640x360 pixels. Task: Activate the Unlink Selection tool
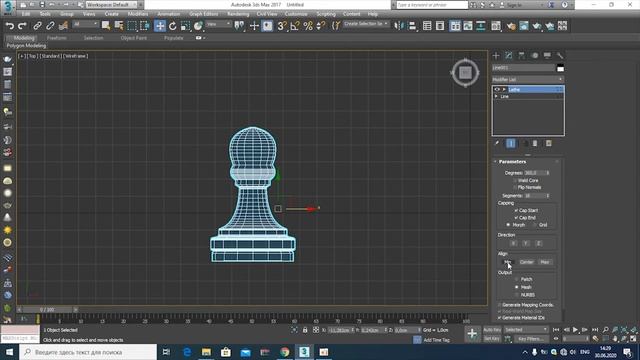click(50, 26)
